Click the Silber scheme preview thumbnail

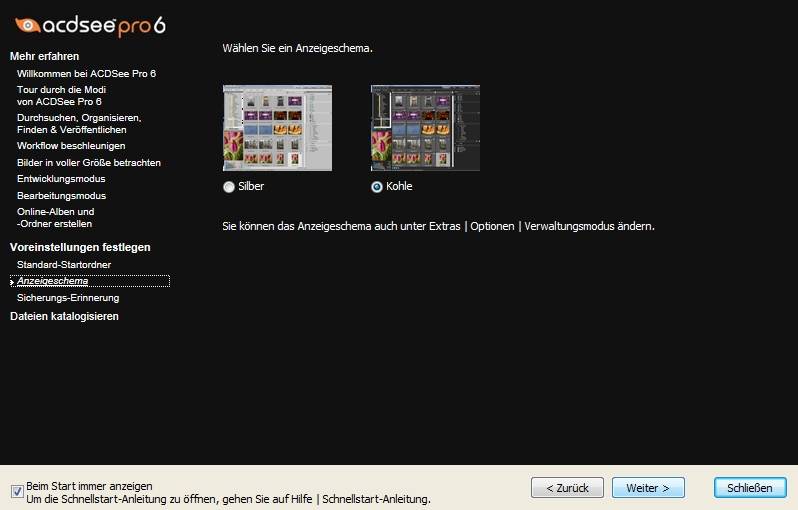277,128
